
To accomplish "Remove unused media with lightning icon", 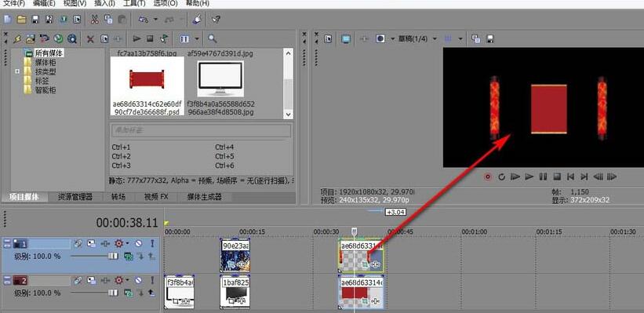I will [17, 38].
